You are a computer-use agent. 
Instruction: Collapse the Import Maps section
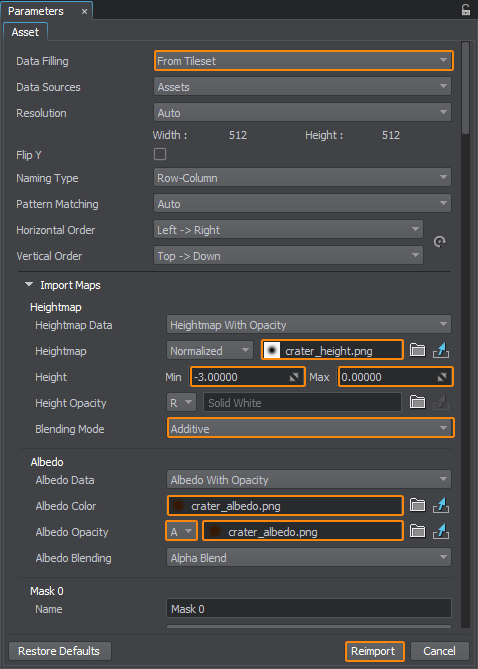coord(29,285)
